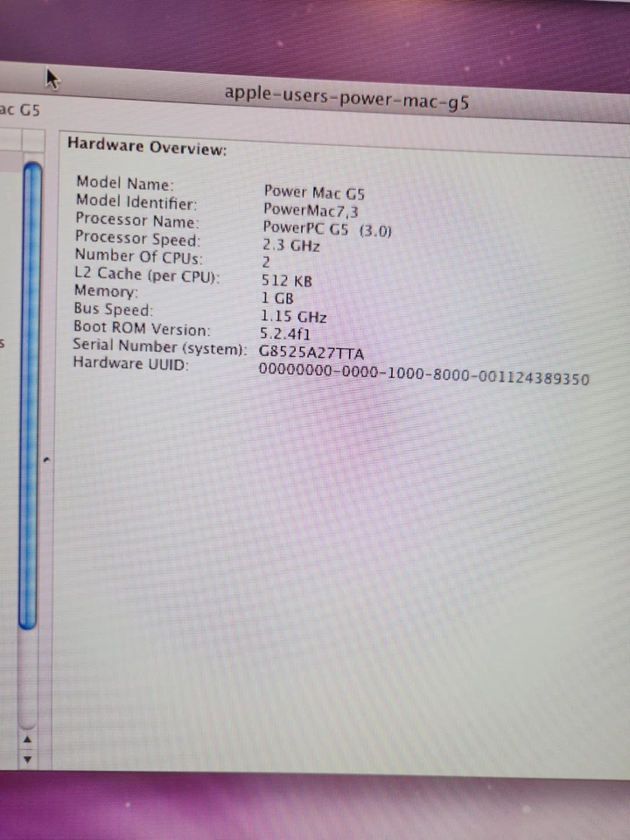
Task: Click the Bus Speed label
Action: 114,309
